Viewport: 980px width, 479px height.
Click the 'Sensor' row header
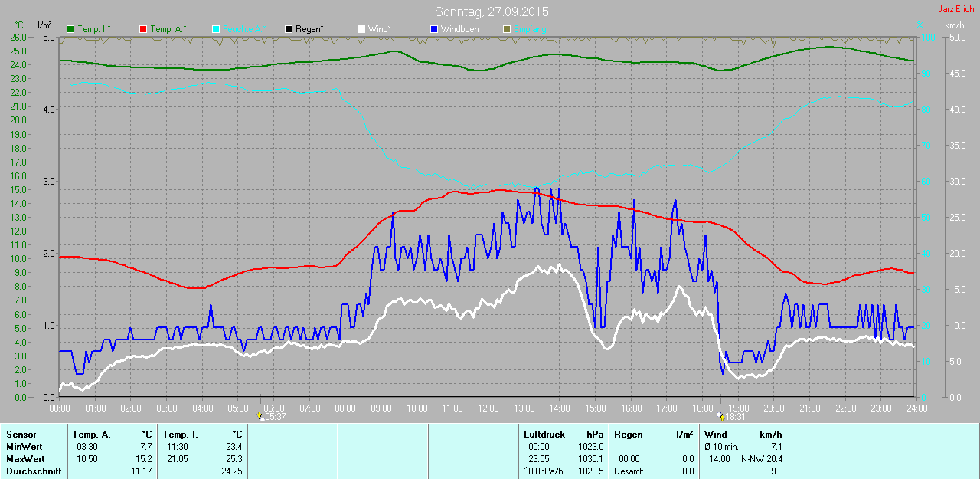click(21, 435)
